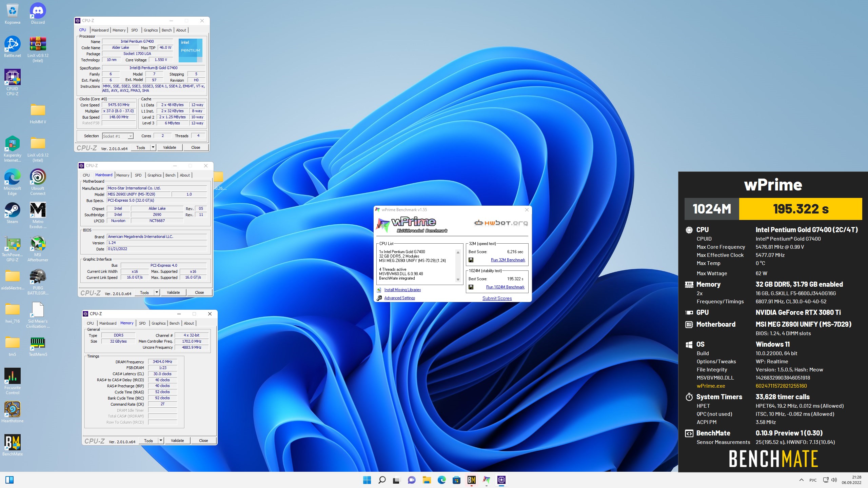Switch input language РУС indicator
Image resolution: width=868 pixels, height=488 pixels.
click(813, 480)
